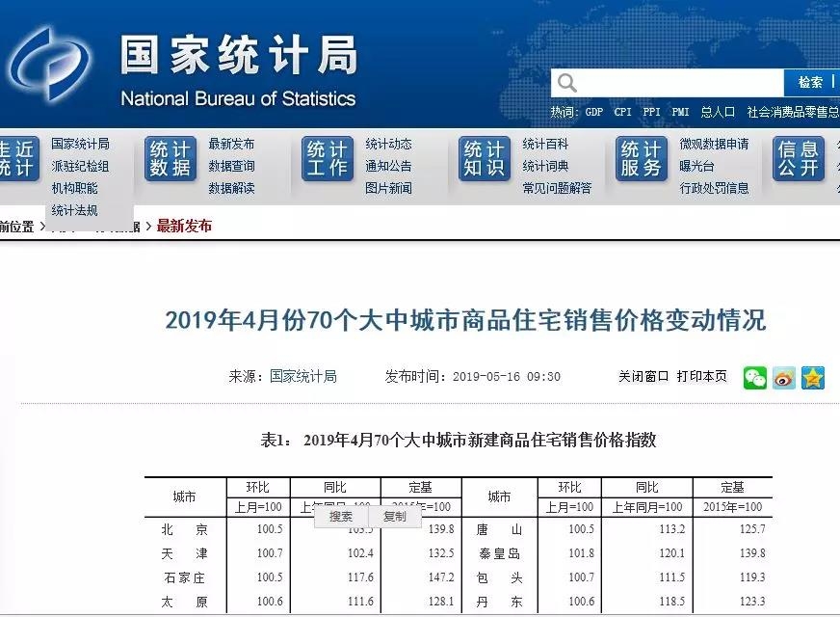Click the 检索 search button
Viewport: 840px width, 617px height.
pyautogui.click(x=811, y=83)
